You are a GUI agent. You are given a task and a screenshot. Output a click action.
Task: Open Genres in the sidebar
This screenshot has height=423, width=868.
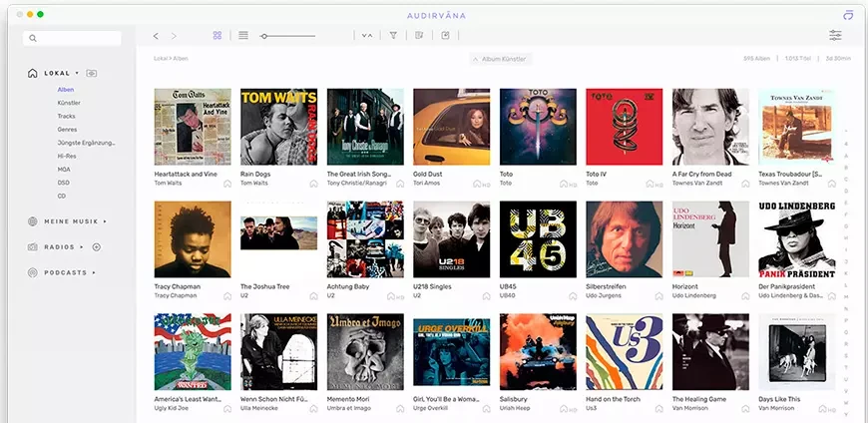click(x=67, y=130)
